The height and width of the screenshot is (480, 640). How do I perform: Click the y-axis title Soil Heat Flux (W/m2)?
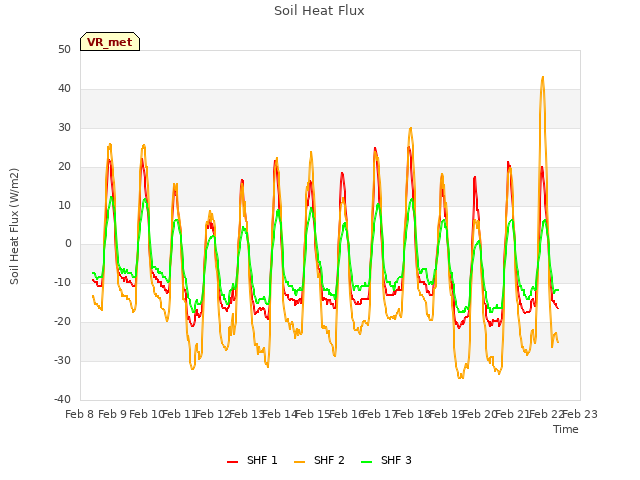pos(14,226)
